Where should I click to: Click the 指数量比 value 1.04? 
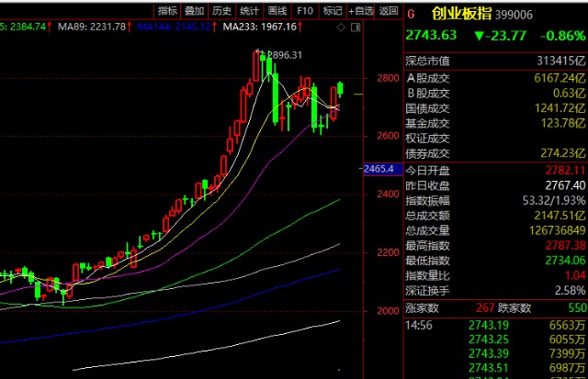point(575,275)
